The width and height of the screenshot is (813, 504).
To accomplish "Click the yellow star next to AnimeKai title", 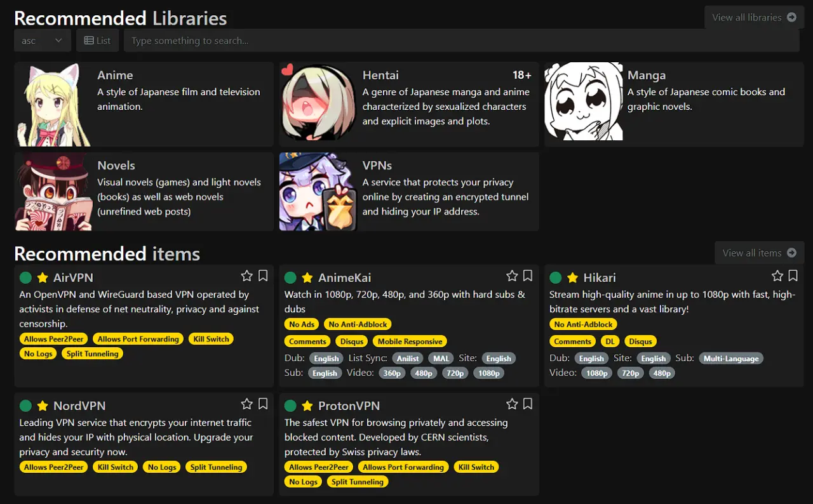I will point(307,278).
